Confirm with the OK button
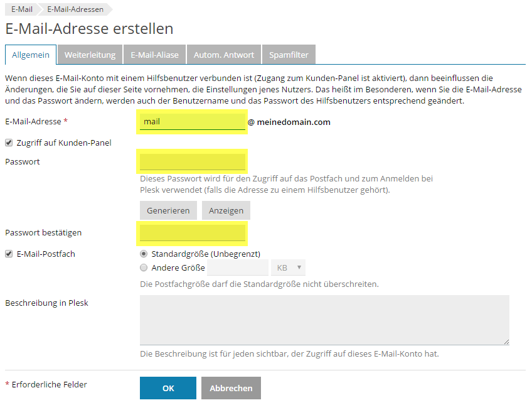This screenshot has width=532, height=410. (x=168, y=388)
